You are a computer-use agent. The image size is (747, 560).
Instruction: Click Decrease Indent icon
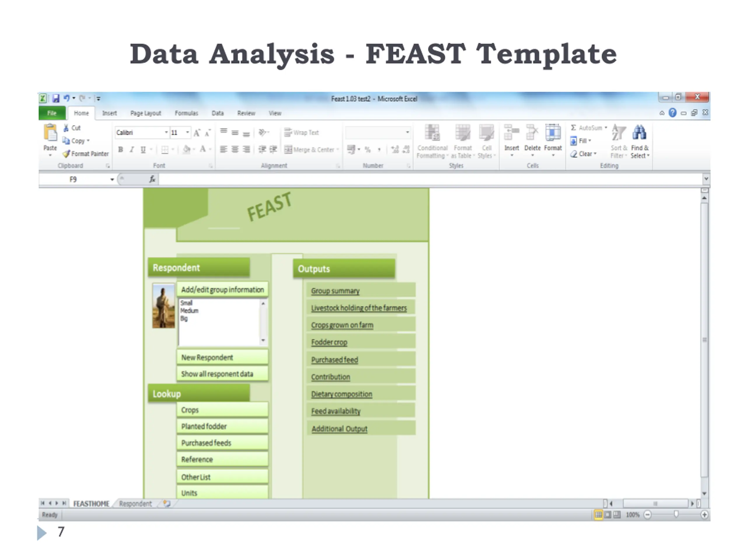[x=262, y=149]
